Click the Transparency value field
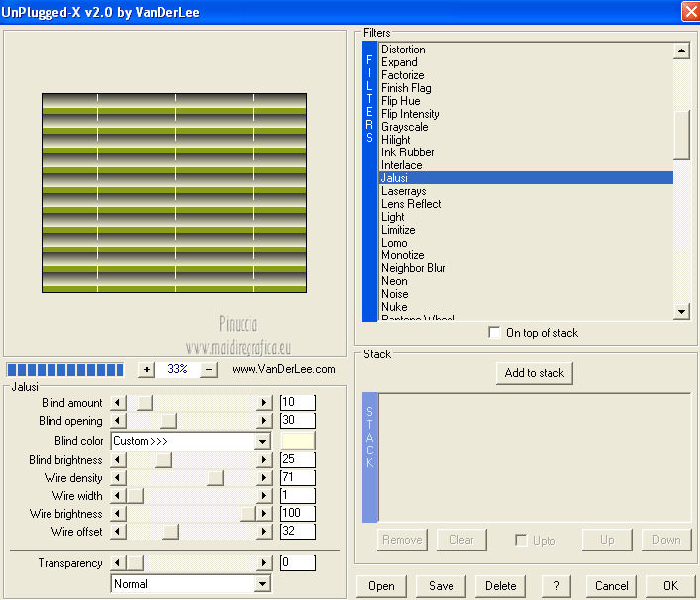The width and height of the screenshot is (700, 600). (298, 562)
